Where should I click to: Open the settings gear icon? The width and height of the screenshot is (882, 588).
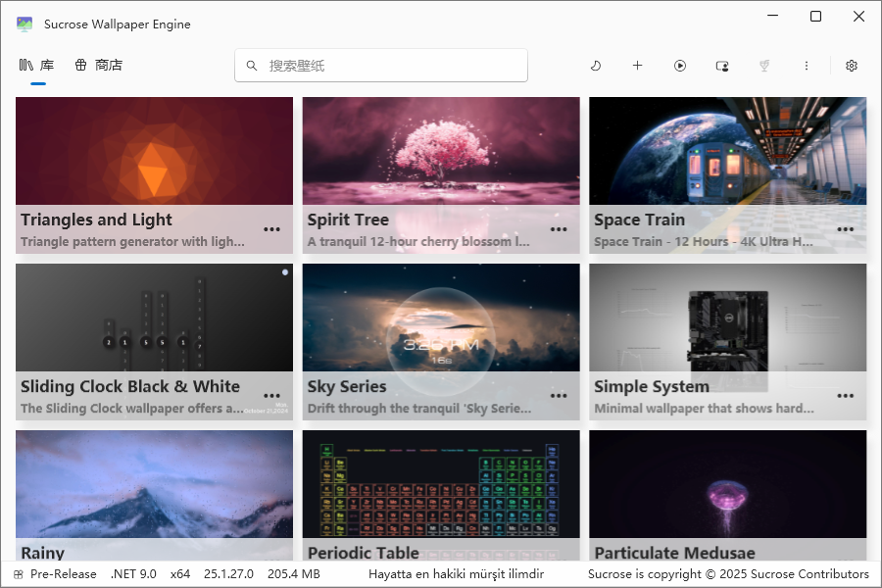851,66
